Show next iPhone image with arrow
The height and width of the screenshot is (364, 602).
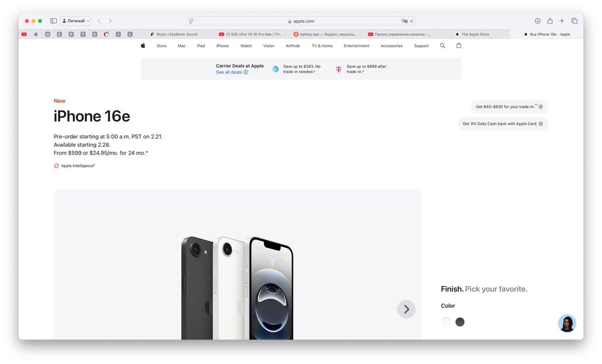(x=406, y=309)
